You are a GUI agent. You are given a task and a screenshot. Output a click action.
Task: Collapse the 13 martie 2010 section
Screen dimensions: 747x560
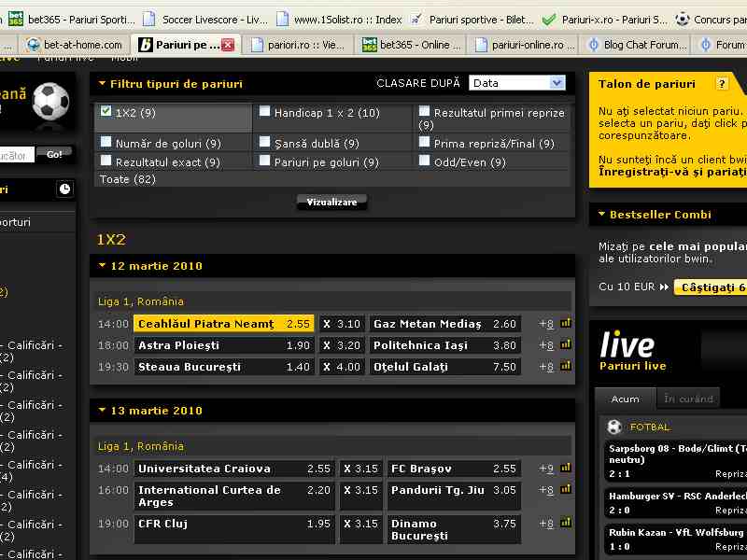[x=102, y=410]
